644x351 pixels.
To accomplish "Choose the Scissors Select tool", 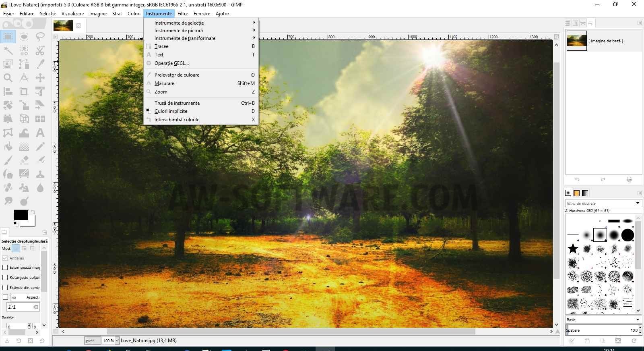I will pos(40,51).
